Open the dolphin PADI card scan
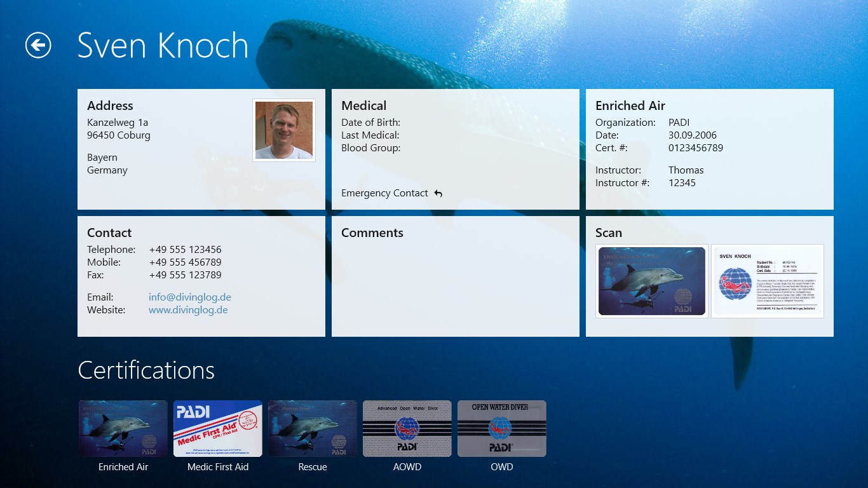The height and width of the screenshot is (488, 868). pos(651,281)
